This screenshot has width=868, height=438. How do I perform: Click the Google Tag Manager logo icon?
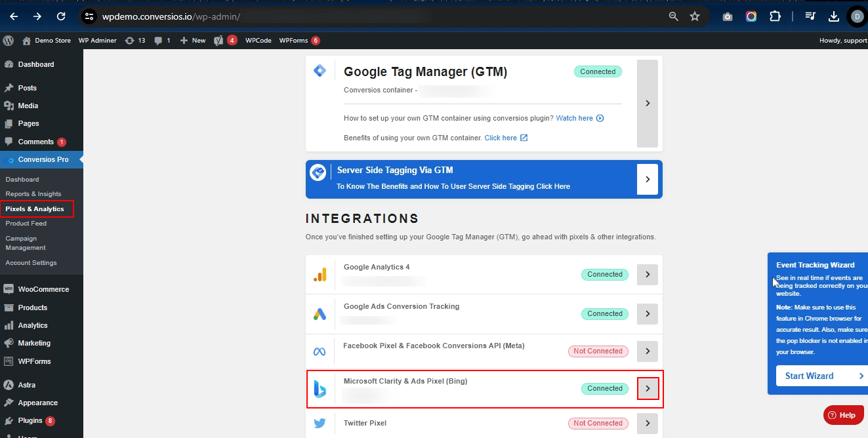[320, 71]
